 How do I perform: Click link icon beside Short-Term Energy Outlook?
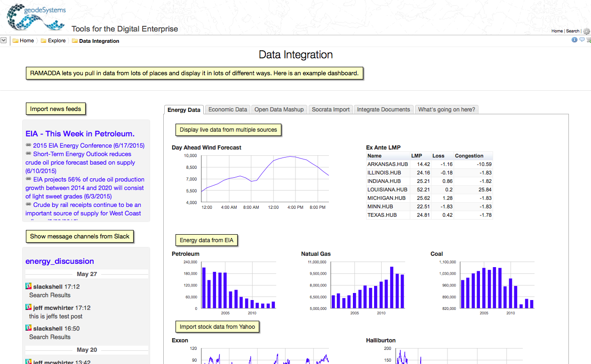click(28, 154)
